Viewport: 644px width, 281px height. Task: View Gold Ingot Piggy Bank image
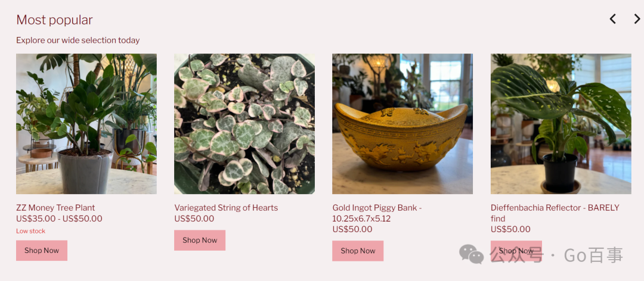[x=402, y=124]
